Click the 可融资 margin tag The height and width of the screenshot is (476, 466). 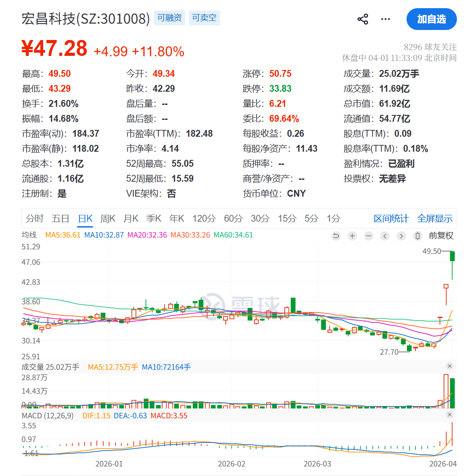pos(169,18)
